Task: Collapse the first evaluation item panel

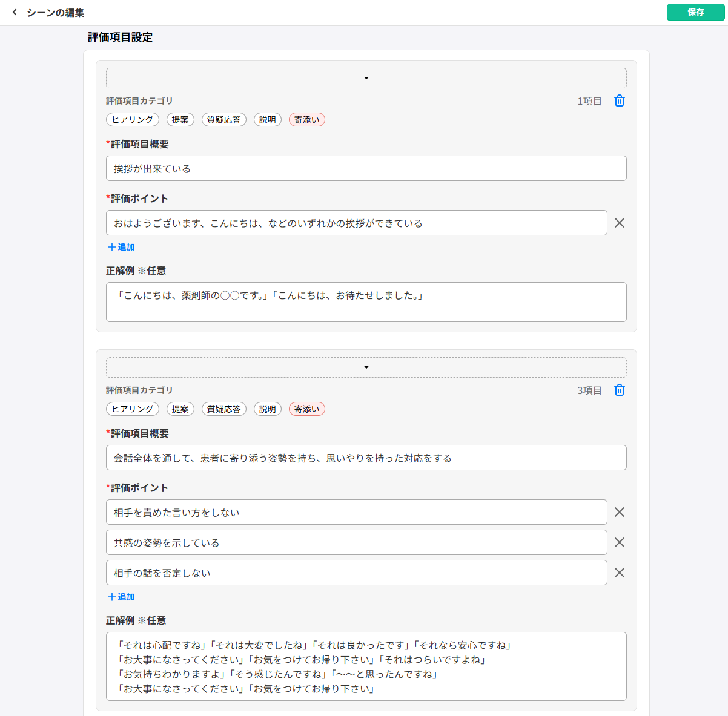Action: 366,78
